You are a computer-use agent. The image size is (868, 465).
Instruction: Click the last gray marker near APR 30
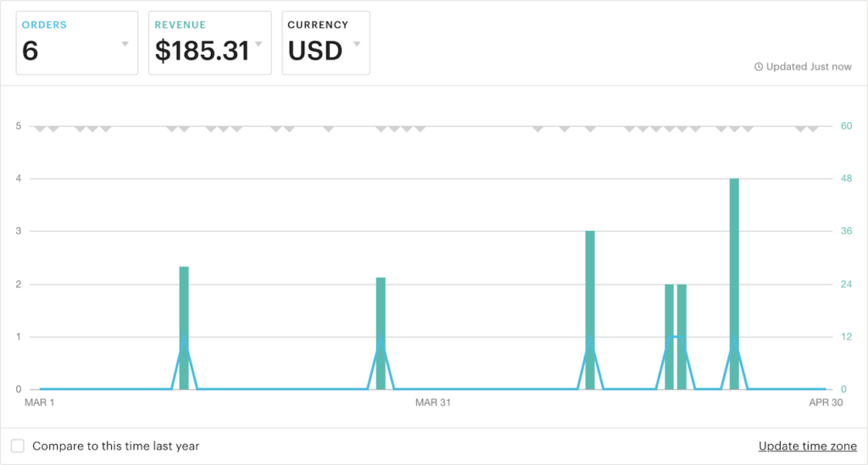click(813, 129)
